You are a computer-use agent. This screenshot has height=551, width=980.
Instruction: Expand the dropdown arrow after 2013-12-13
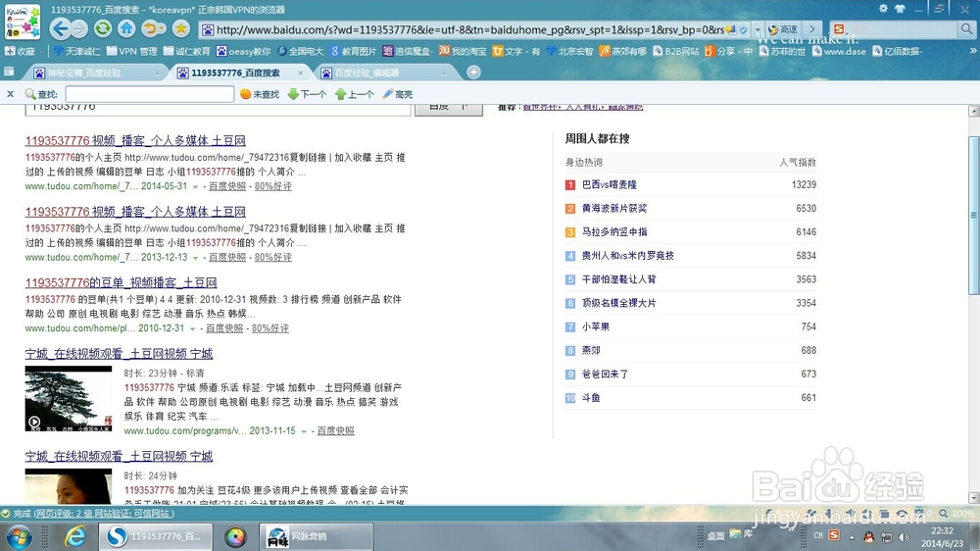coord(195,258)
